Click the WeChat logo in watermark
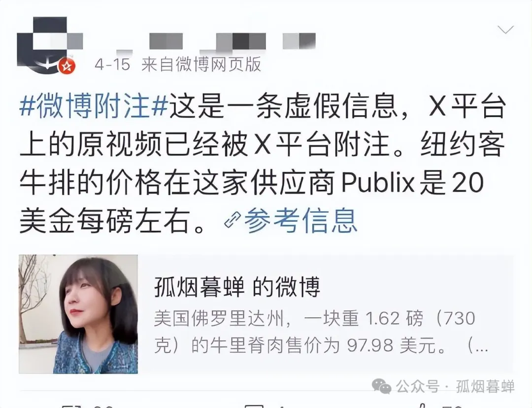Viewport: 532px width, 408px height. pyautogui.click(x=382, y=387)
